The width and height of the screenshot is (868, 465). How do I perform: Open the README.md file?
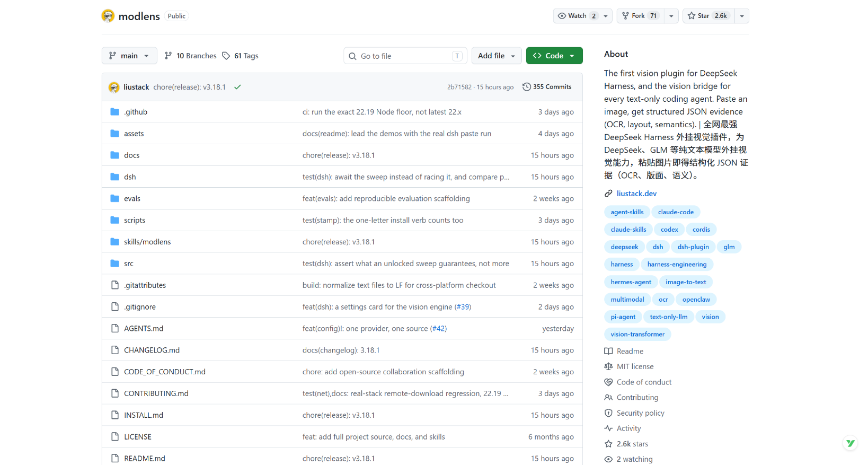(145, 459)
